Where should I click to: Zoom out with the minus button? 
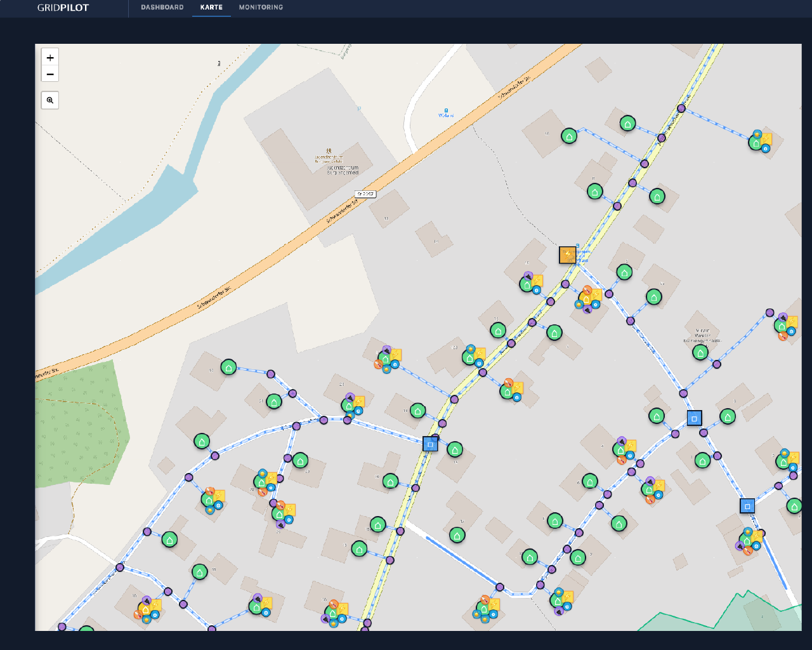coord(50,74)
